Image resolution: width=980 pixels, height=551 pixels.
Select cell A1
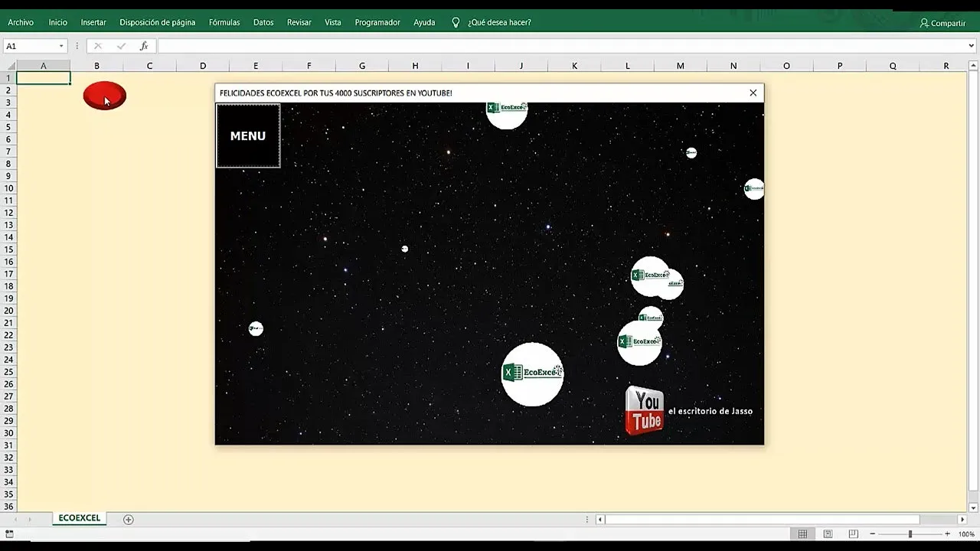pyautogui.click(x=44, y=78)
